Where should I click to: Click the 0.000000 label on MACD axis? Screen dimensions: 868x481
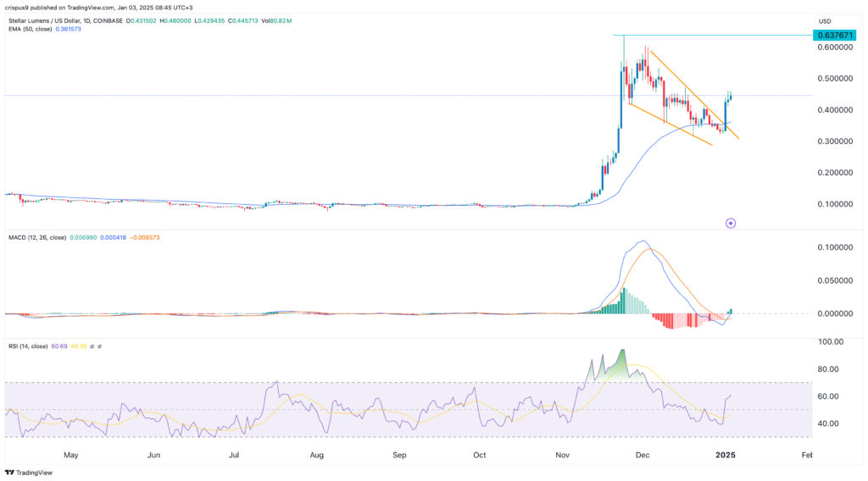835,313
